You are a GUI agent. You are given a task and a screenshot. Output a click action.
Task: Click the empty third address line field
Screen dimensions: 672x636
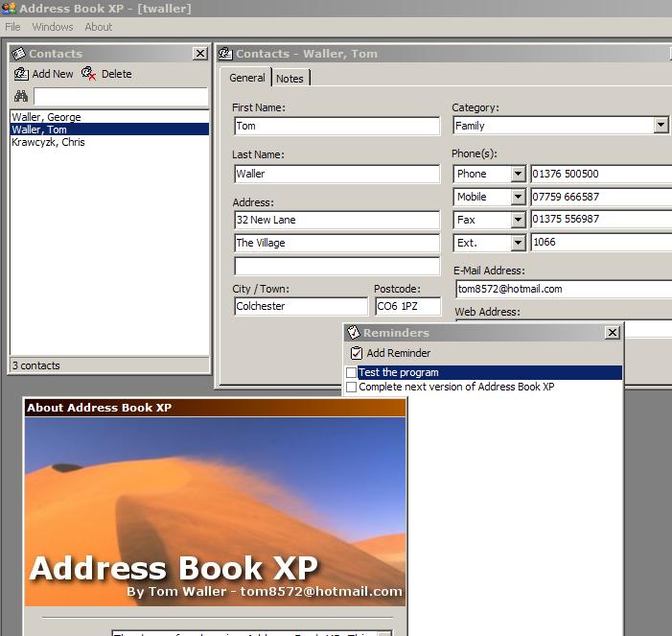(336, 266)
